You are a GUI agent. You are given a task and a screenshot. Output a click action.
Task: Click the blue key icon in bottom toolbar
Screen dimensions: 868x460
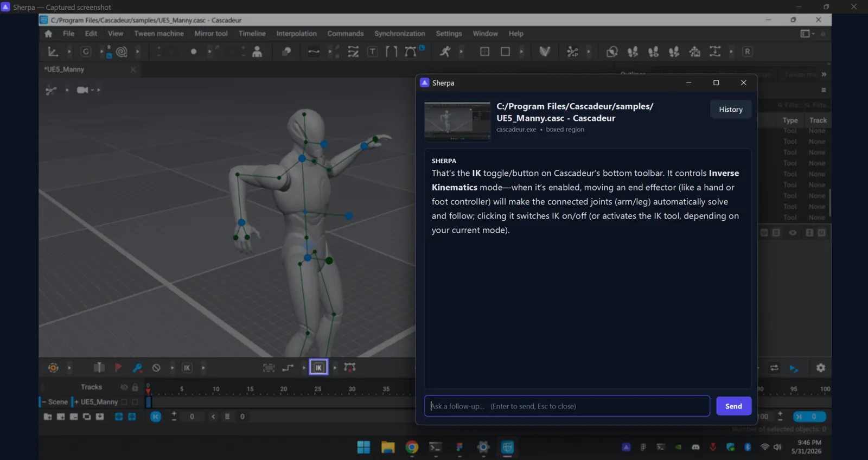pos(137,368)
